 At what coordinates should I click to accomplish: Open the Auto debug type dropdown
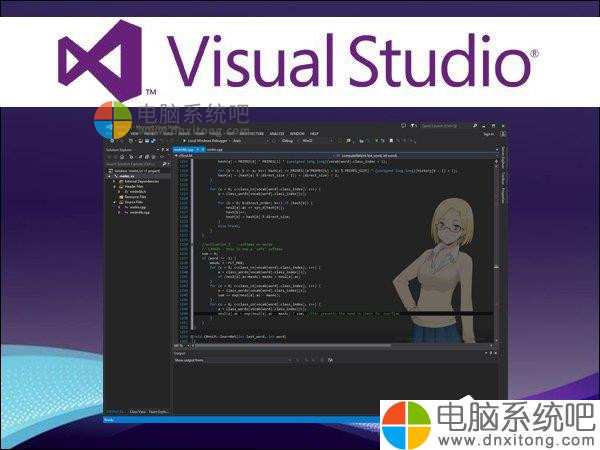251,141
